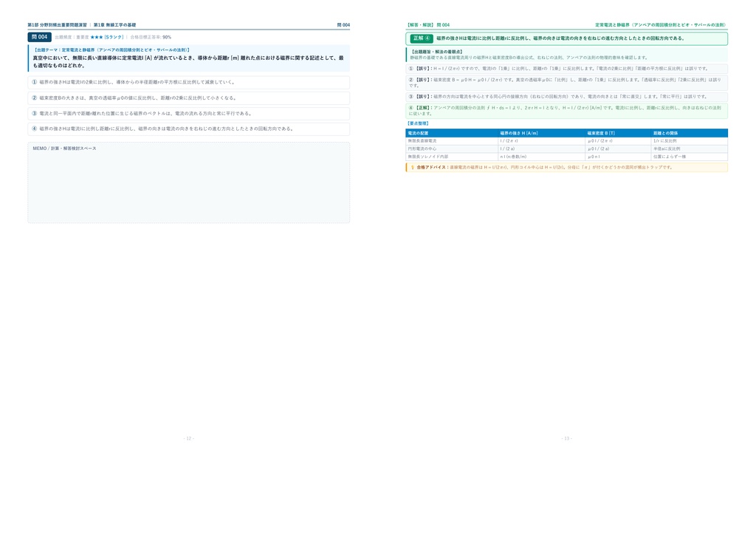Click the three-star importance rating
The width and height of the screenshot is (756, 535).
(x=97, y=37)
